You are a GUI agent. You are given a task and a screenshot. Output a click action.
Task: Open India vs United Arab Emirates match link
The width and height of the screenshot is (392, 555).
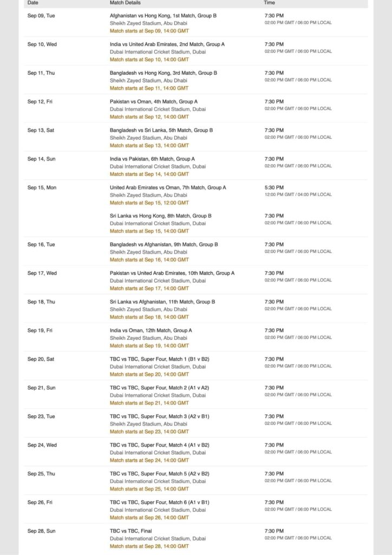pyautogui.click(x=167, y=44)
